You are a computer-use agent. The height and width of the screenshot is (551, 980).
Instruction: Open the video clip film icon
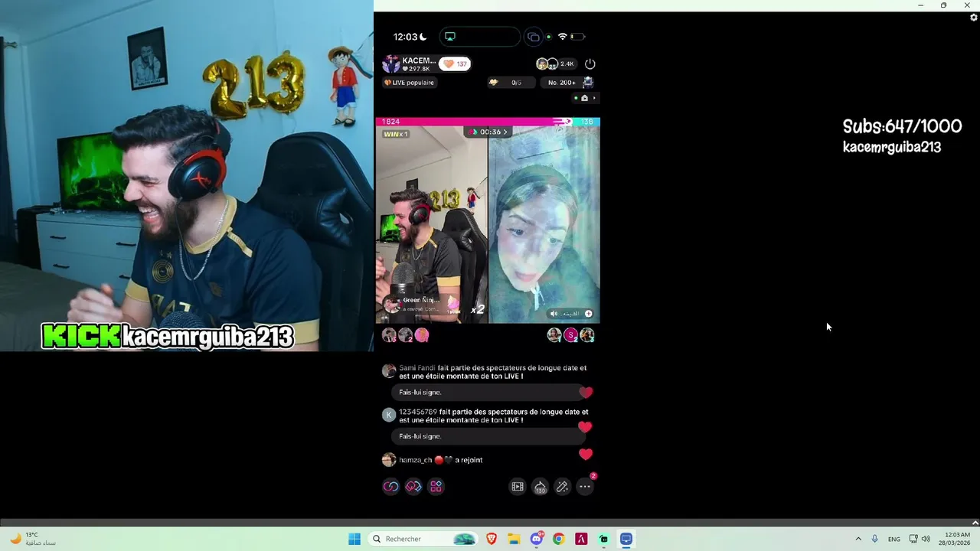coord(518,487)
